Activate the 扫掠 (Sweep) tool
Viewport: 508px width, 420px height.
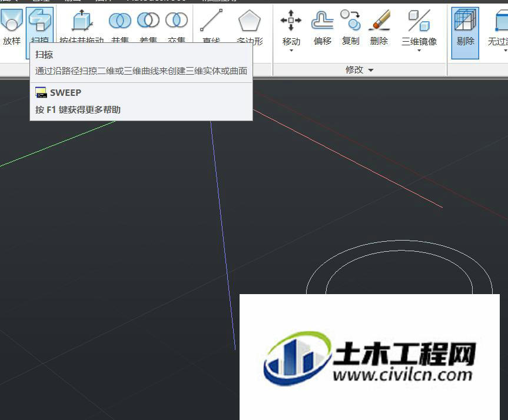(39, 25)
